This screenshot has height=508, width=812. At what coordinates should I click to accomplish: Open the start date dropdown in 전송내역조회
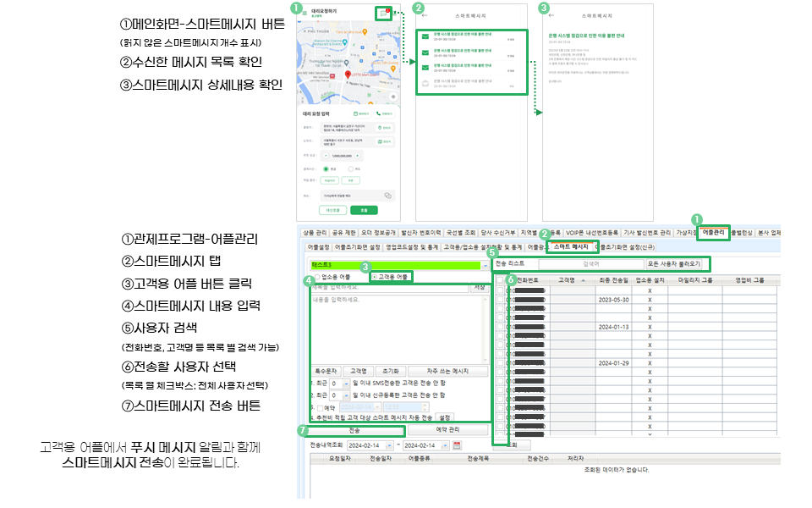[390, 444]
